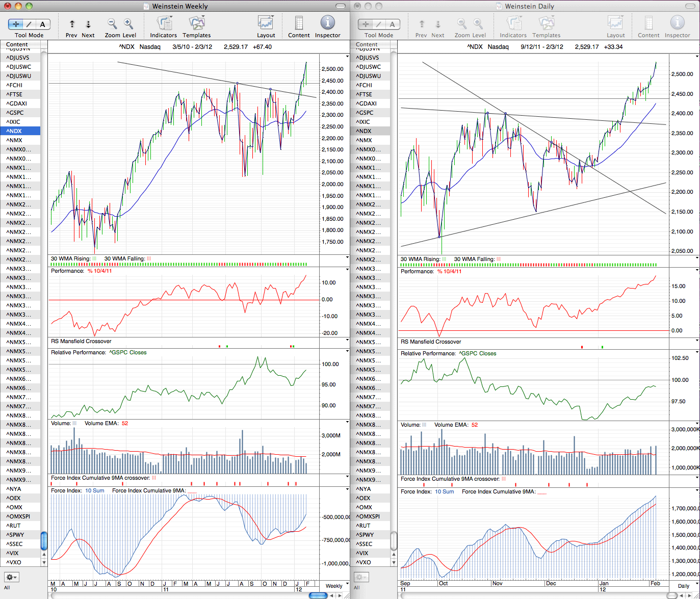This screenshot has width=700, height=599.
Task: Click Weekly symbol list vertical scroll thumb
Action: click(44, 540)
